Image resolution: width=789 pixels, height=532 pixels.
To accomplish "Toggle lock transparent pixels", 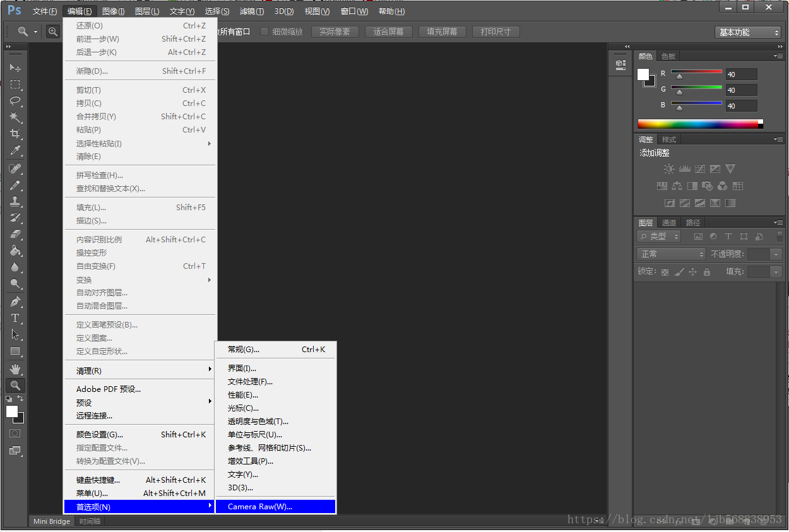I will (665, 272).
